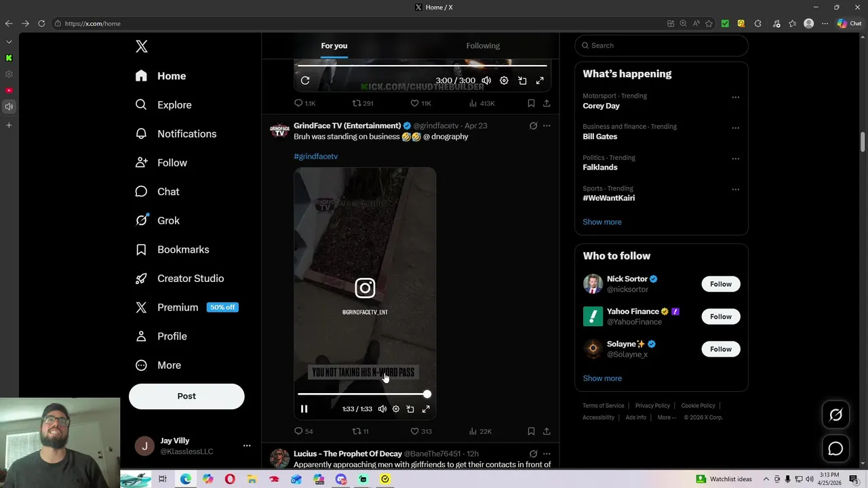Open the Home page in the sidebar
The image size is (868, 488).
pos(161,76)
